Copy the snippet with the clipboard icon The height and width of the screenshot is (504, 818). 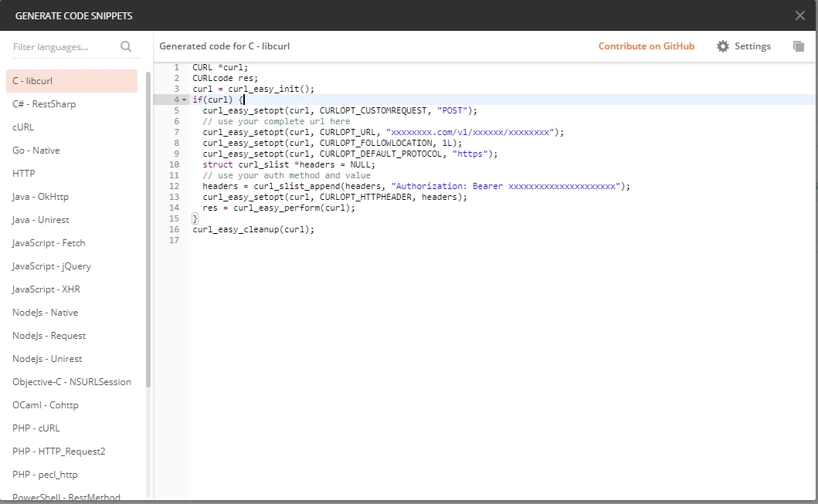798,46
